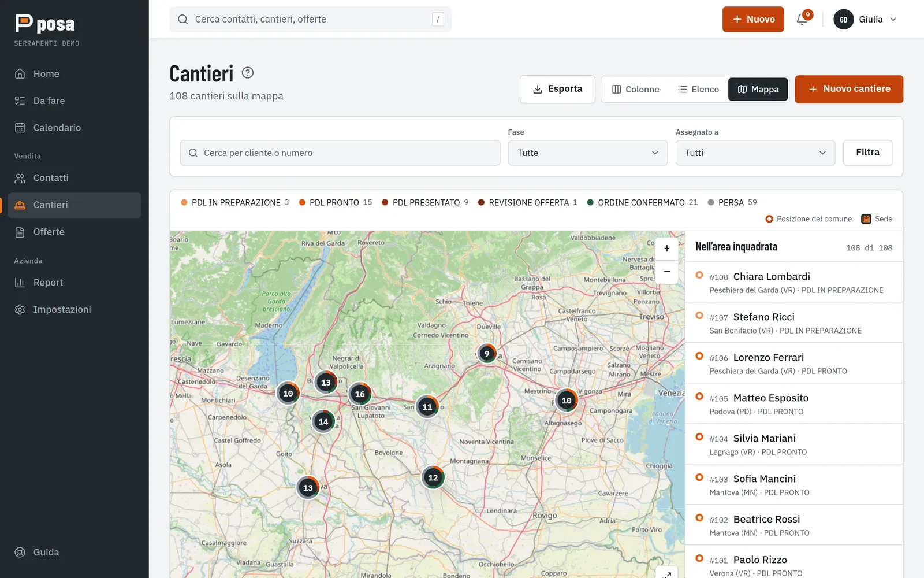Viewport: 924px width, 578px height.
Task: Open cantiere #103 Sofia Mancini
Action: click(794, 485)
